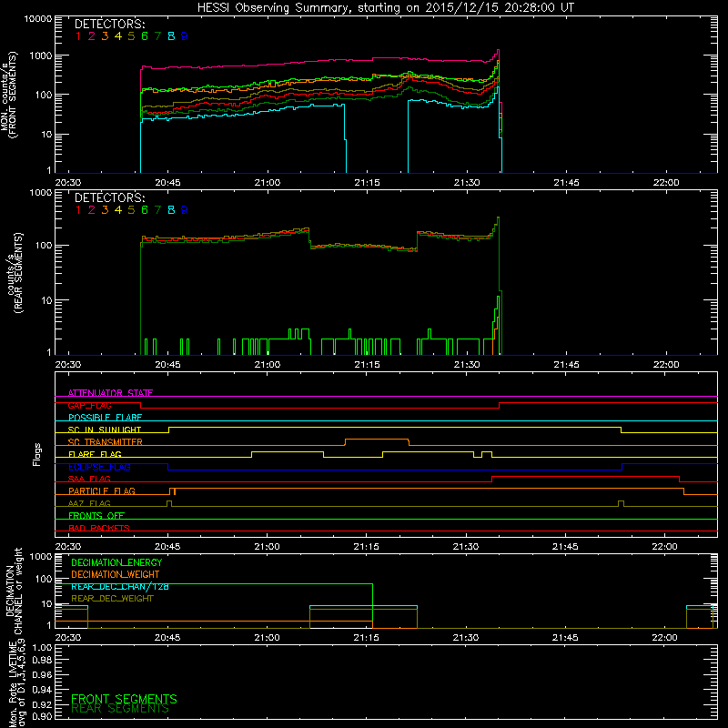Click the BAD_PACKETS flag label
The width and height of the screenshot is (728, 728).
click(x=99, y=528)
